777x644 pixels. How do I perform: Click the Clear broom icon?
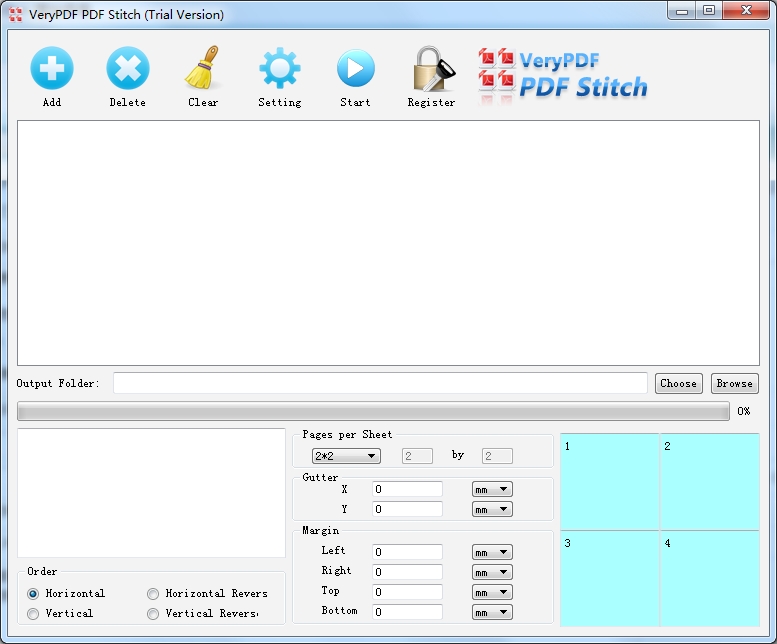(203, 68)
